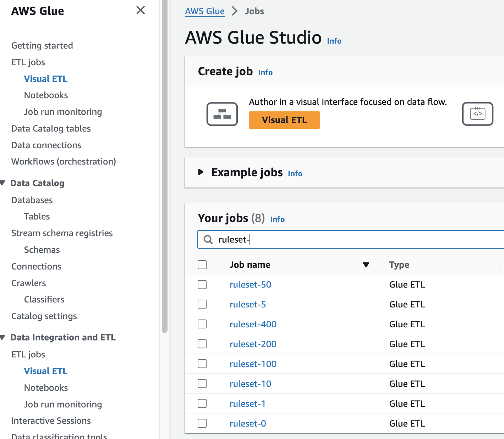Expand the Example jobs section

click(201, 172)
